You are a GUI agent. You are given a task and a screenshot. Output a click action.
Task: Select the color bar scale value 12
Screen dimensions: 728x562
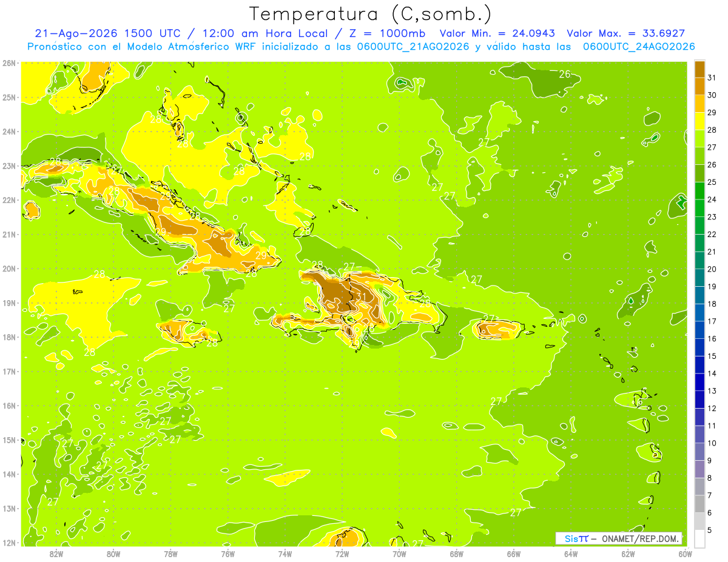tap(712, 408)
